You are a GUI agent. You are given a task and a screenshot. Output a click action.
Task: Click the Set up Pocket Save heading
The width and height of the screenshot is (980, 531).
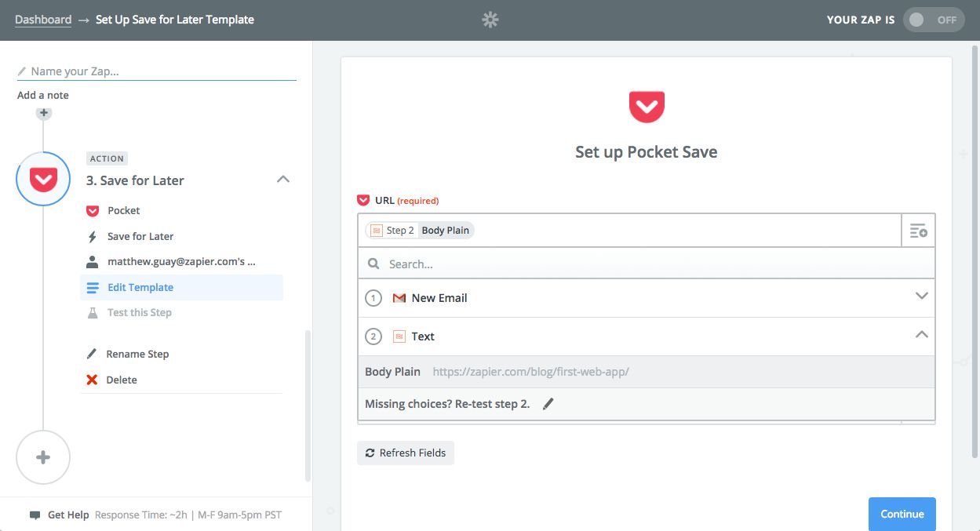[x=647, y=152]
